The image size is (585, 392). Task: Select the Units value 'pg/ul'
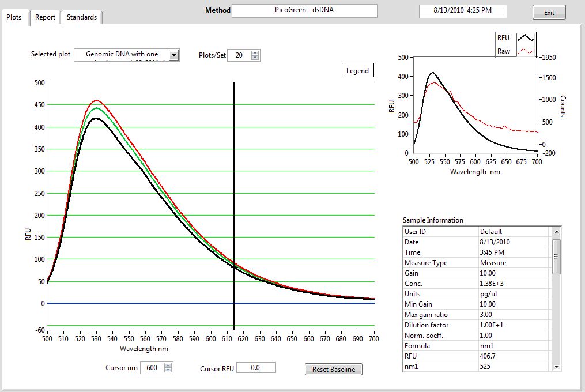tap(488, 294)
